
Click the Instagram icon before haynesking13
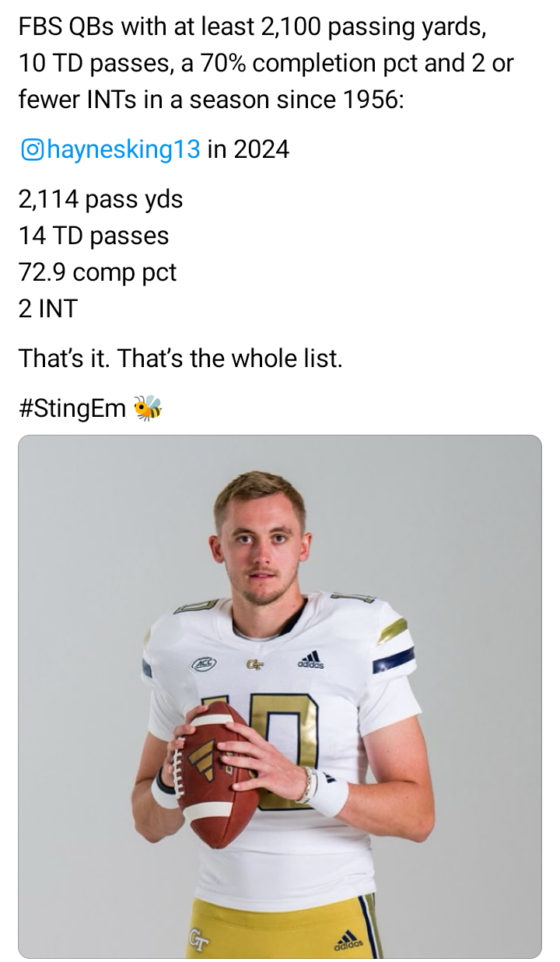point(32,149)
